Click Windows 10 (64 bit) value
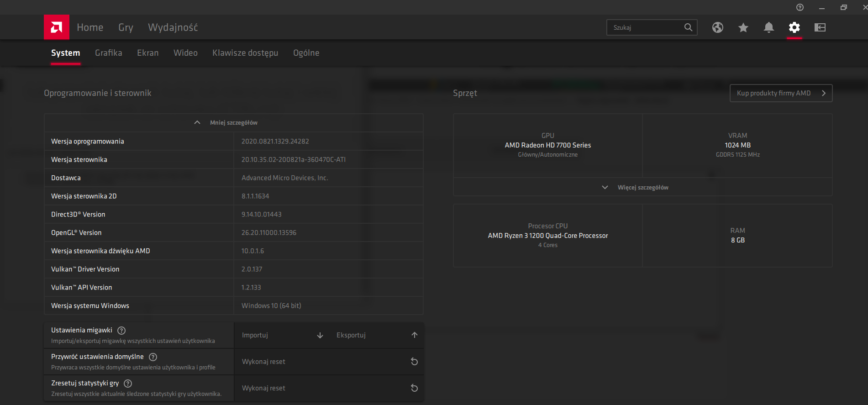 271,306
